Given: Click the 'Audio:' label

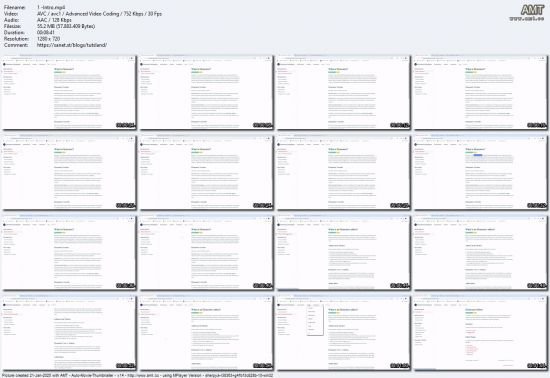Looking at the screenshot, I should (12, 20).
